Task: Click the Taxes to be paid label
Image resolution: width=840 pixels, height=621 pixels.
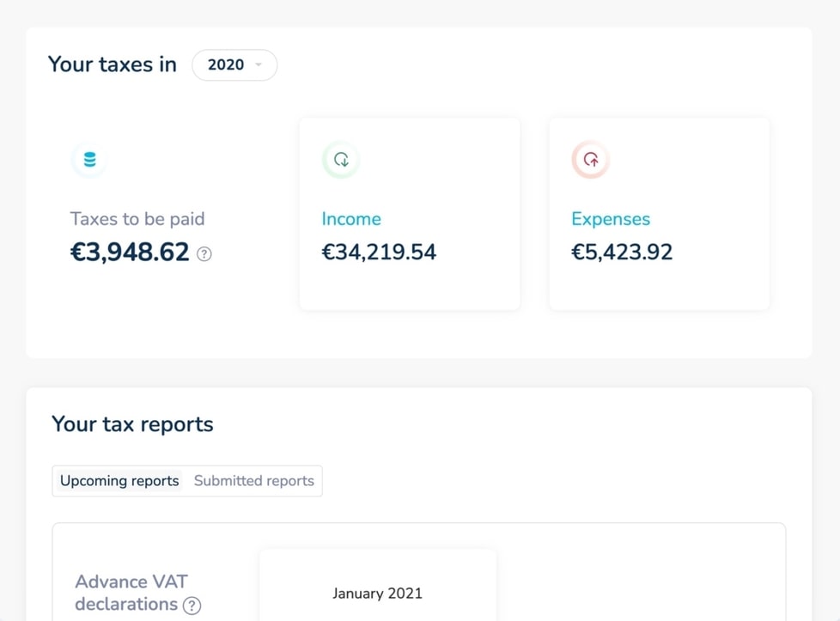Action: pos(137,219)
